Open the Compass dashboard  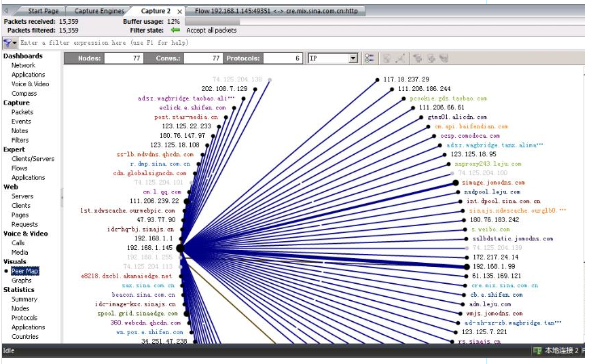24,93
